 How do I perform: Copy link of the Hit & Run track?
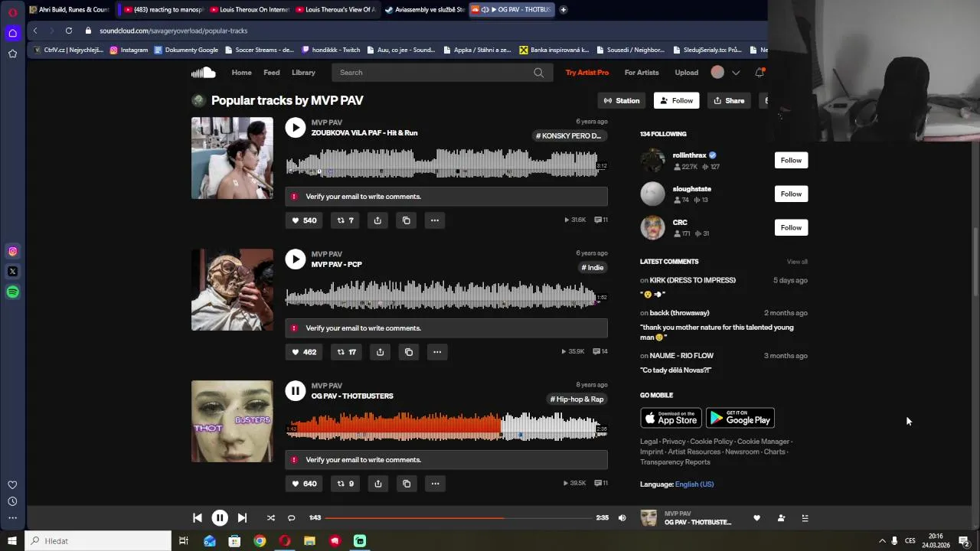[x=407, y=220]
